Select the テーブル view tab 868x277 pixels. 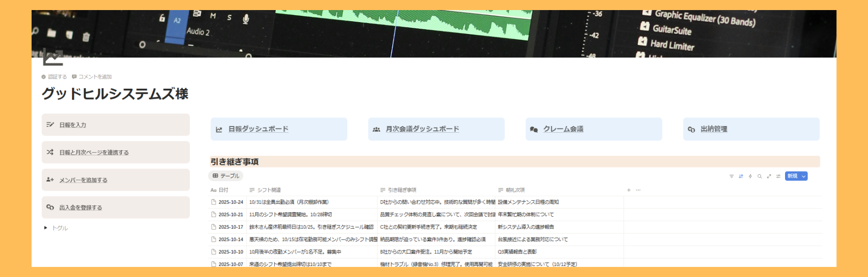(x=226, y=176)
